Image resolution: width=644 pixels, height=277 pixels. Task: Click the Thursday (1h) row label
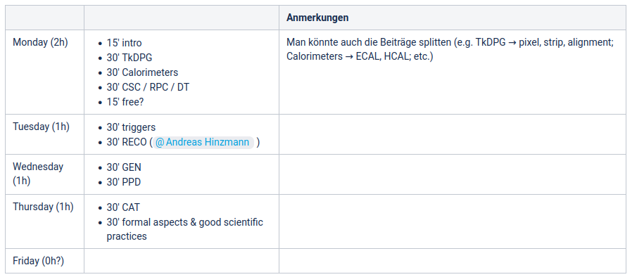43,207
